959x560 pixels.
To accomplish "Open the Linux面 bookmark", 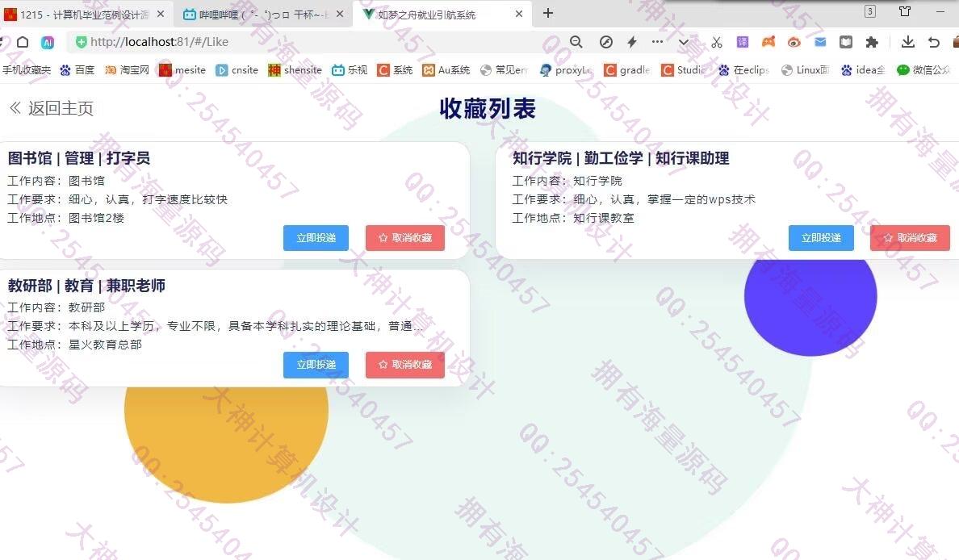I will (x=805, y=70).
